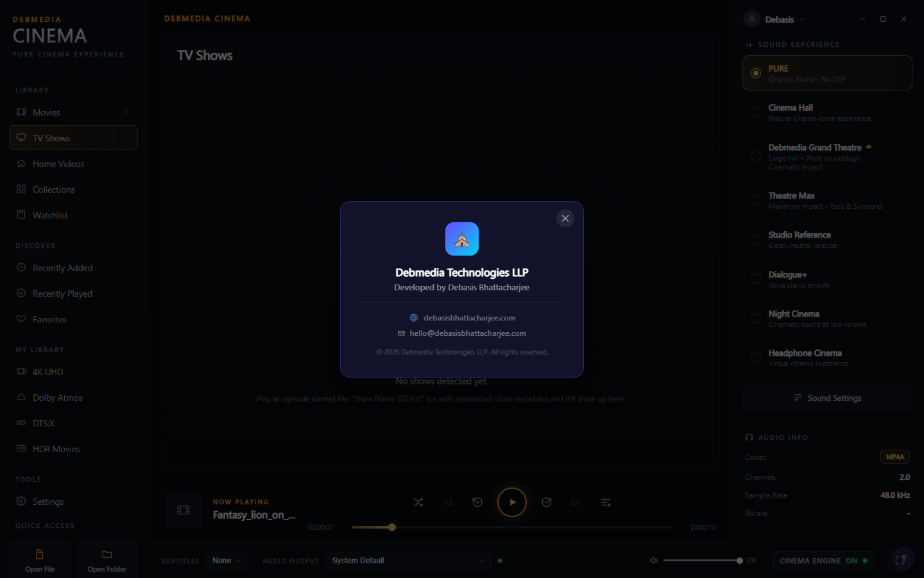Mute audio with speaker icon
This screenshot has height=578, width=924.
point(654,561)
